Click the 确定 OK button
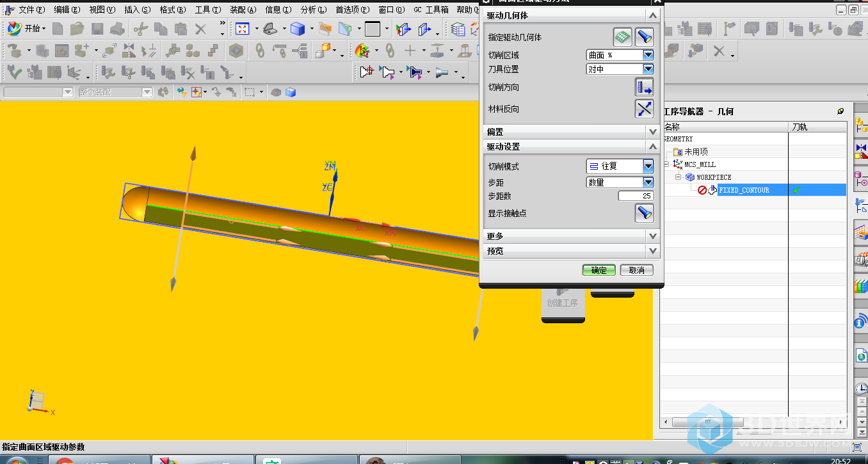868x464 pixels. 599,270
